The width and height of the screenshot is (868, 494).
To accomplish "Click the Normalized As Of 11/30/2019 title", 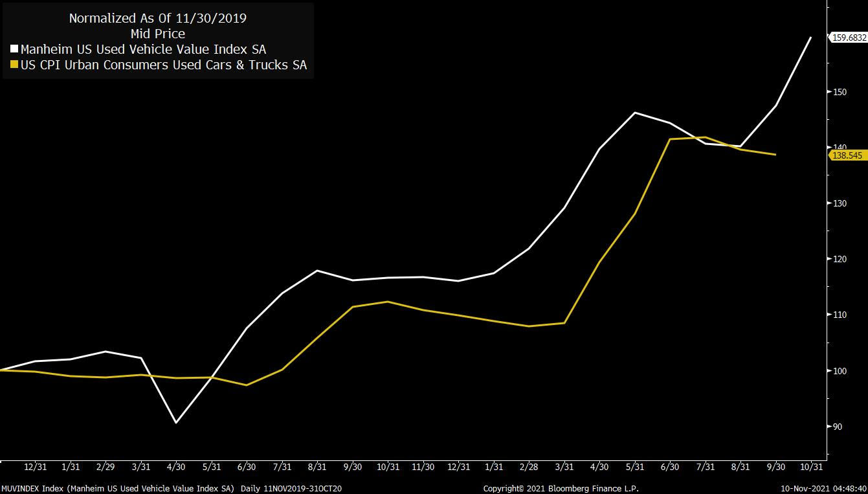I will pyautogui.click(x=157, y=18).
